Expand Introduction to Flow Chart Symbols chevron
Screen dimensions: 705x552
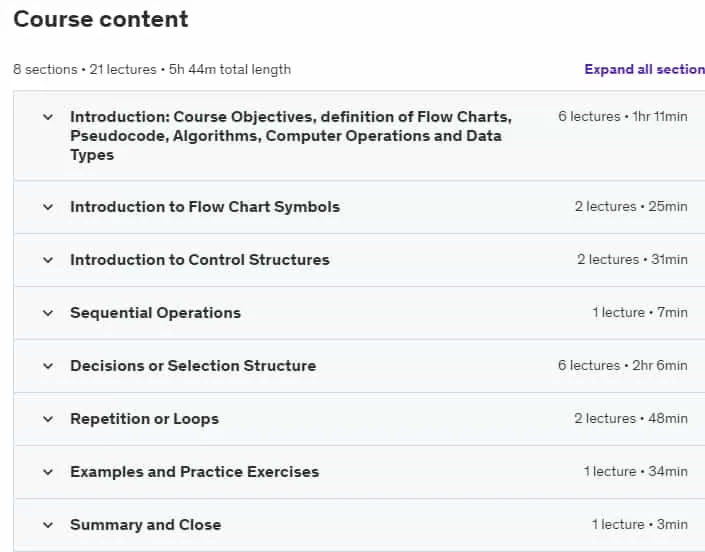tap(48, 207)
